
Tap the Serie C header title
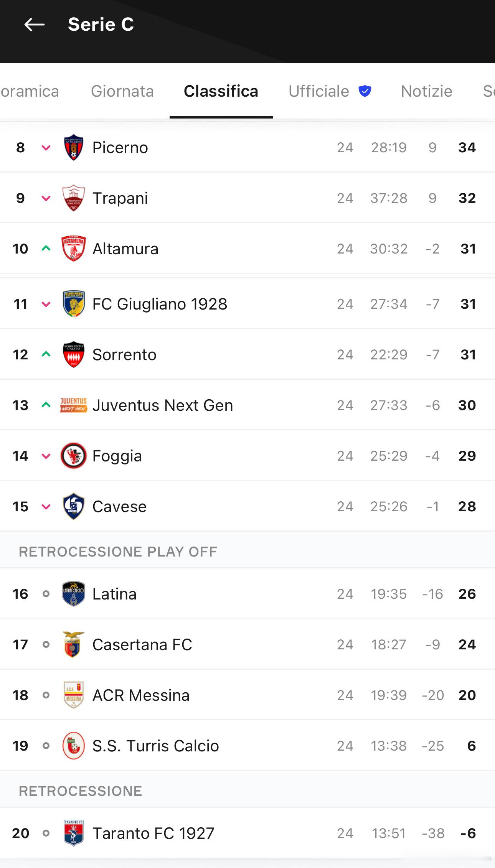pos(101,25)
